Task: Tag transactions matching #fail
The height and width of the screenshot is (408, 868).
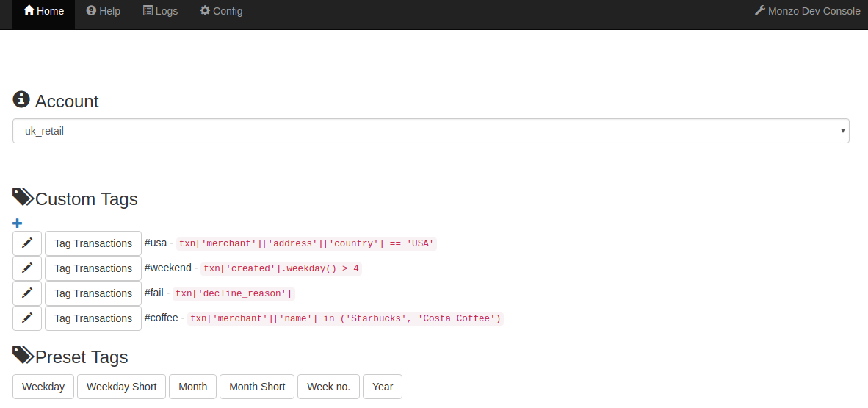Action: 93,293
